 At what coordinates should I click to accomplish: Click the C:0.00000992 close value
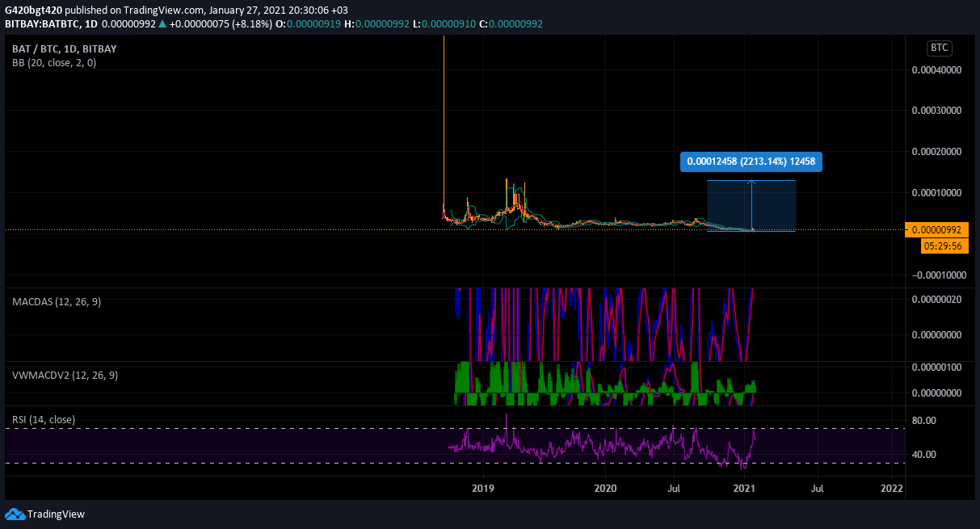coord(511,24)
